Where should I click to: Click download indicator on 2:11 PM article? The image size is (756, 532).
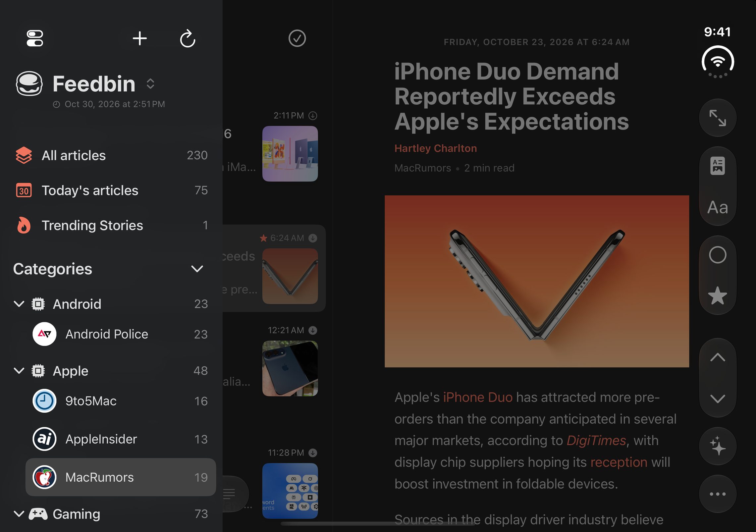click(313, 116)
